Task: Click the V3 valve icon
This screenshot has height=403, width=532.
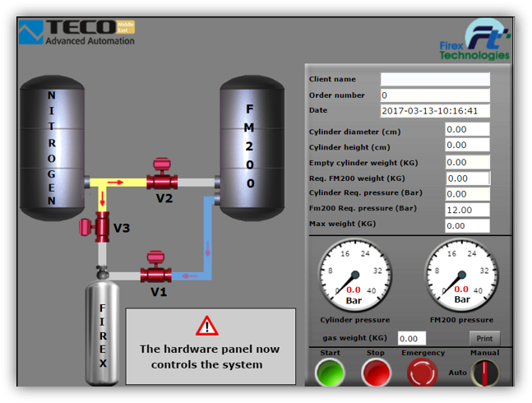Action: [x=101, y=225]
